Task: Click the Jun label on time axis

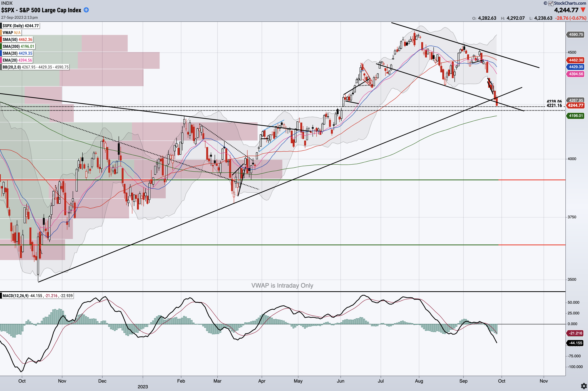Action: click(x=340, y=381)
